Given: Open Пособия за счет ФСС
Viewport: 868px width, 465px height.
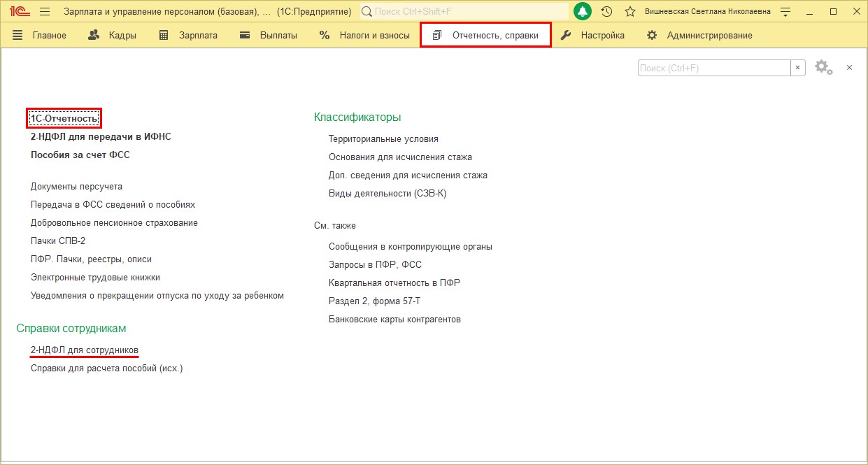Looking at the screenshot, I should click(80, 155).
